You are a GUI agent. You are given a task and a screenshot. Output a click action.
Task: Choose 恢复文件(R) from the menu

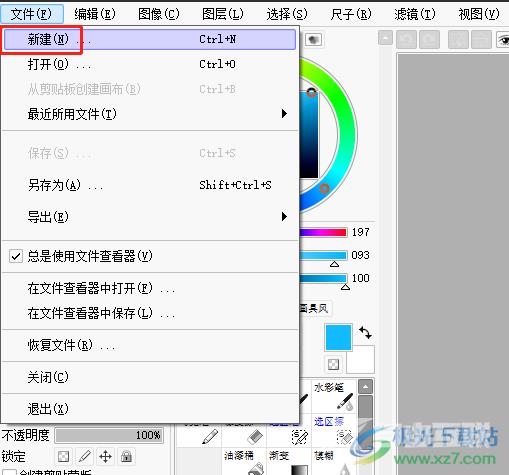pyautogui.click(x=150, y=345)
